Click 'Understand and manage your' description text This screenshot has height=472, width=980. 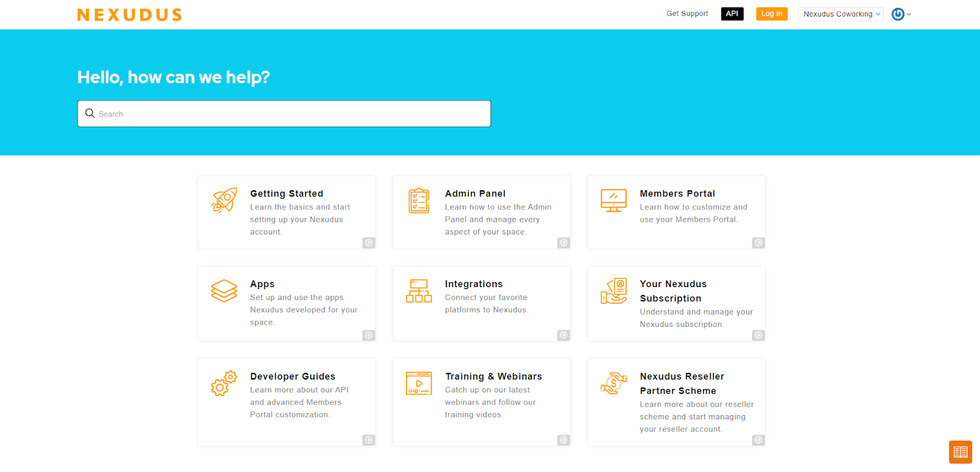click(x=696, y=312)
